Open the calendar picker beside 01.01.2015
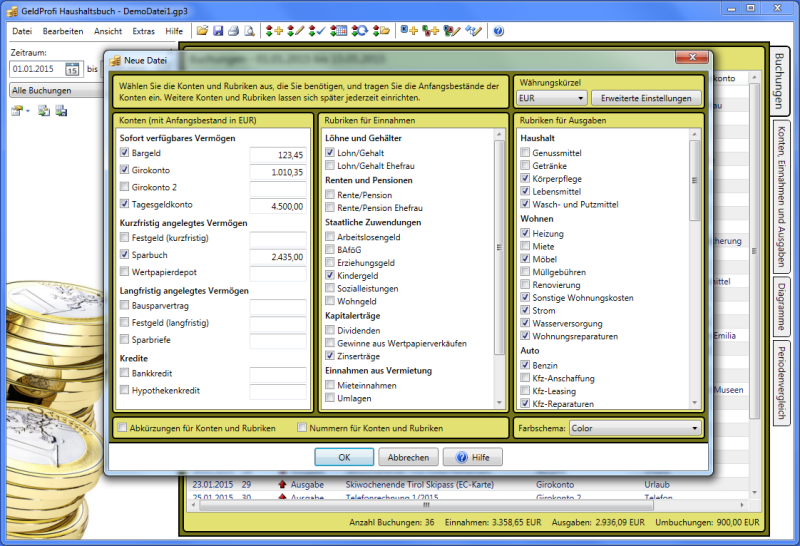This screenshot has height=546, width=800. (x=72, y=69)
